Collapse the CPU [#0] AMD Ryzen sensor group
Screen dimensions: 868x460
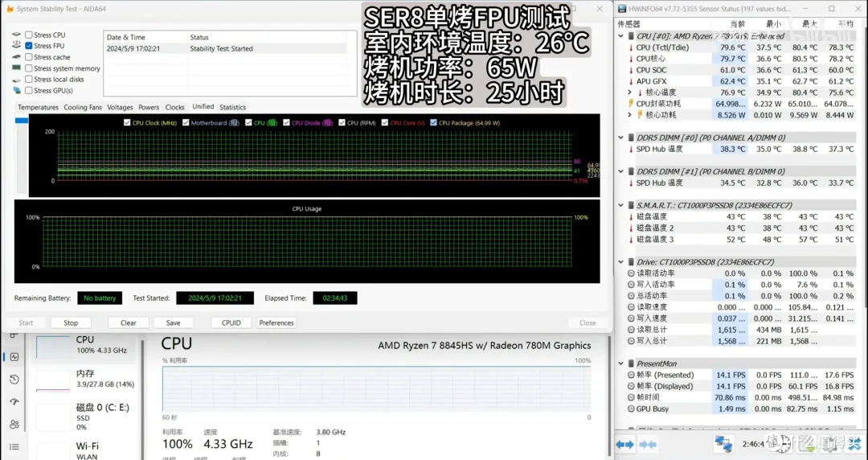[621, 36]
